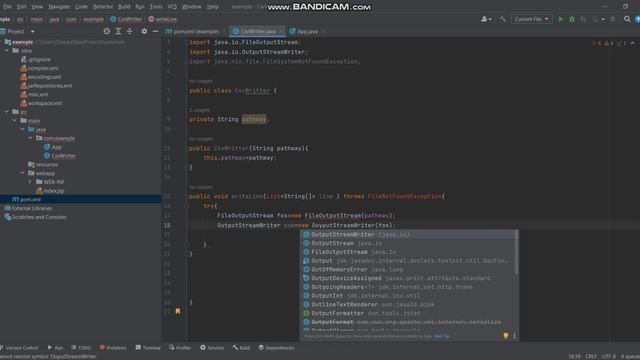Open the Current File run configuration dropdown
Screen dimensions: 640x360
tap(531, 19)
